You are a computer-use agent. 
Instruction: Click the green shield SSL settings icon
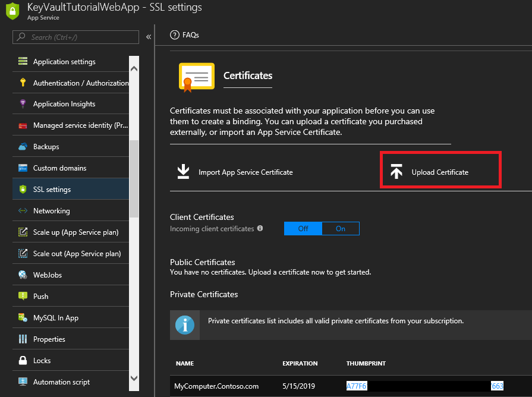(x=23, y=190)
